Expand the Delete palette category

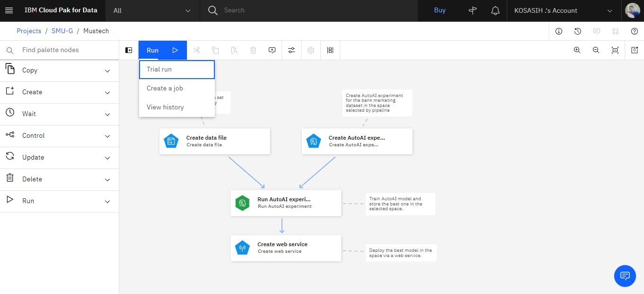(59, 179)
